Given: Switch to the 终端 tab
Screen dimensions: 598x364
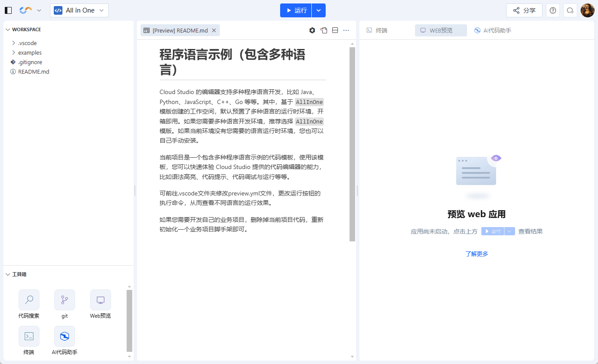Looking at the screenshot, I should tap(377, 30).
